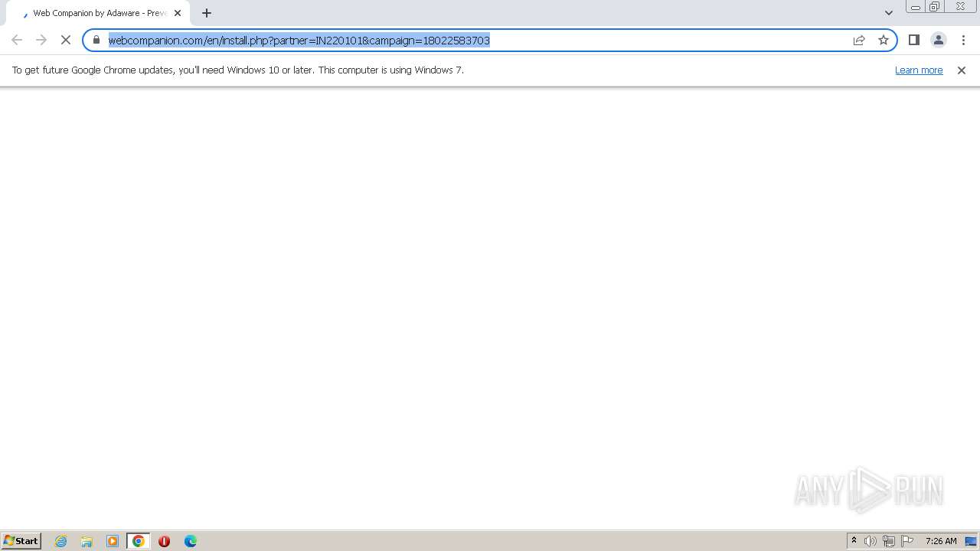Open the side panel
This screenshot has height=551, width=980.
(x=914, y=40)
